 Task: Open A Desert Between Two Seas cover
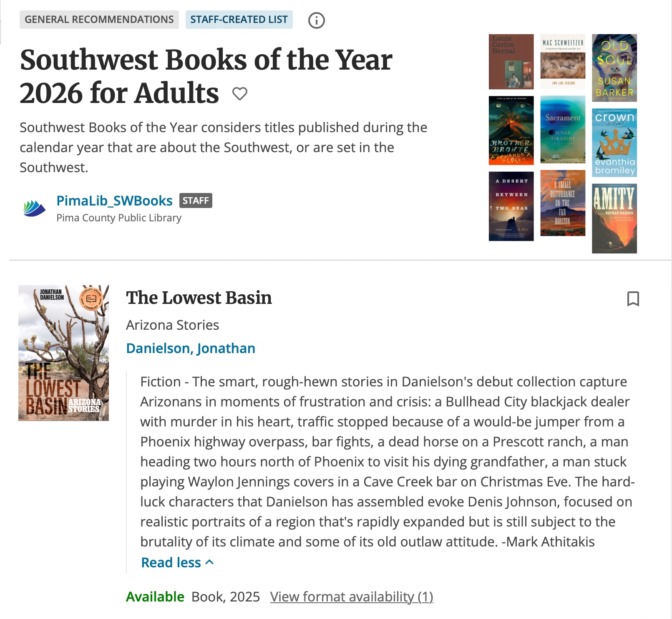pos(511,206)
